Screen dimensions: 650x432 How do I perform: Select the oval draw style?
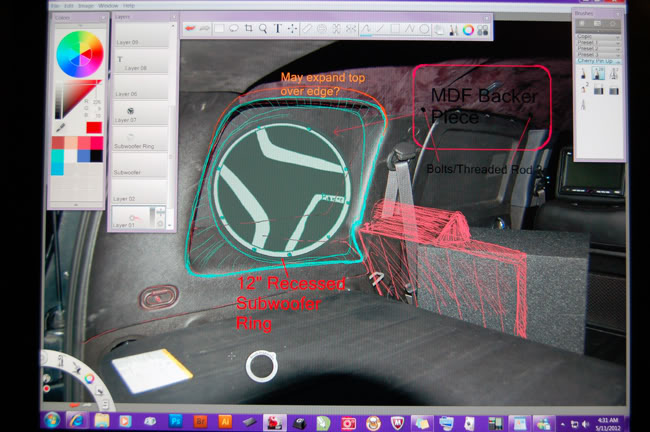[424, 29]
